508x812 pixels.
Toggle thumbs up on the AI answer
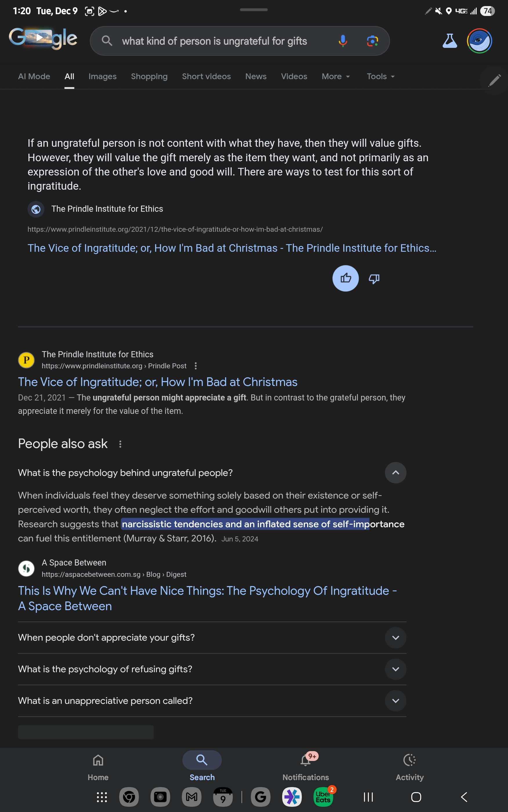tap(345, 278)
